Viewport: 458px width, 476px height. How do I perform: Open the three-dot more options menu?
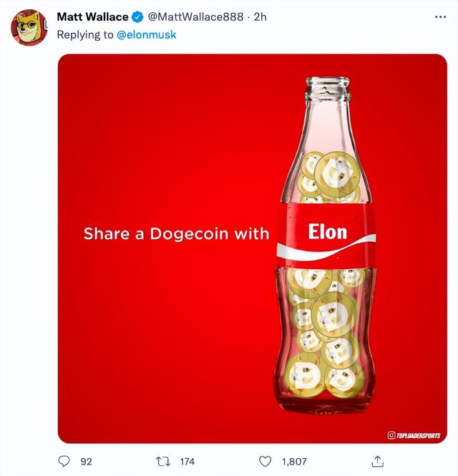[x=439, y=17]
